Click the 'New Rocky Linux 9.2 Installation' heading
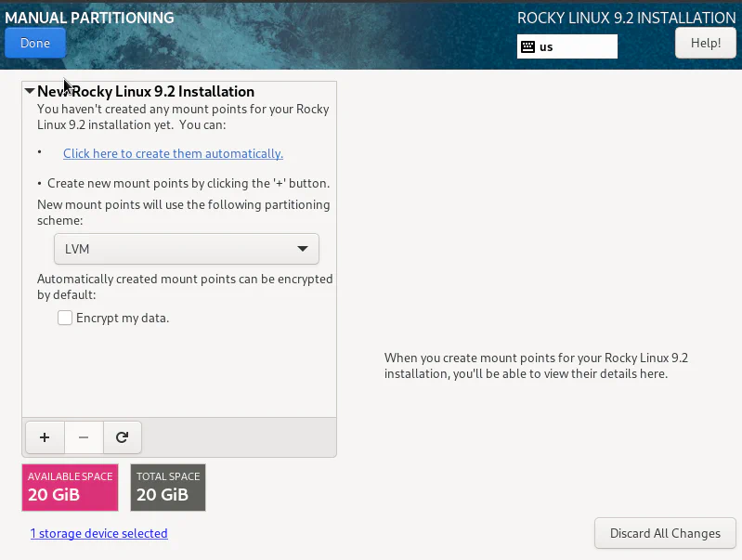742x560 pixels. click(x=146, y=91)
